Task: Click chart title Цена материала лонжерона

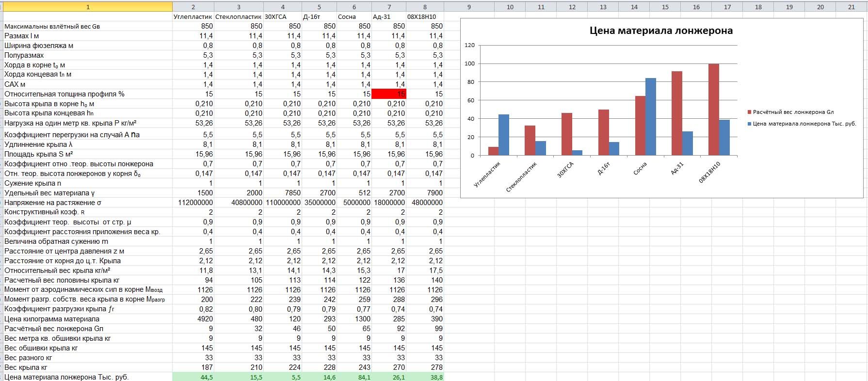Action: point(661,31)
